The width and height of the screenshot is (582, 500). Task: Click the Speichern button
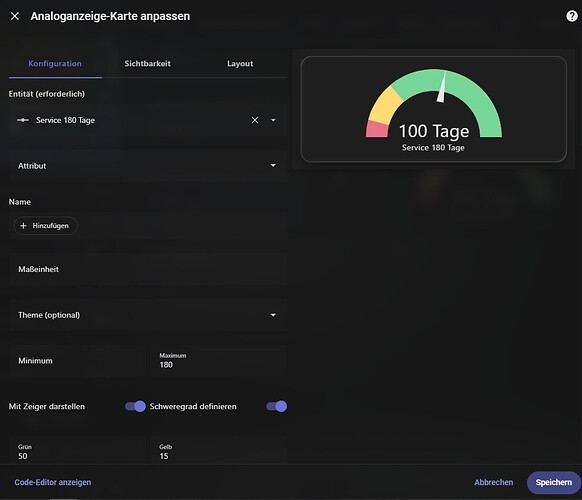[553, 482]
